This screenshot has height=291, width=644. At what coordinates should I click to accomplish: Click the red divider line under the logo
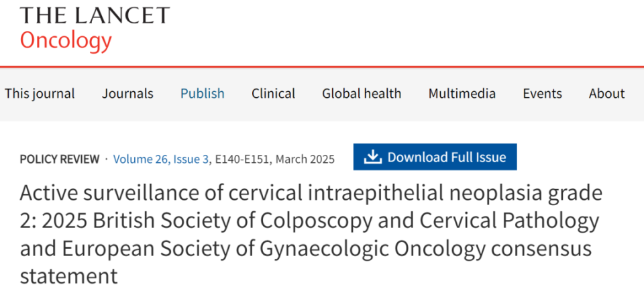point(322,67)
